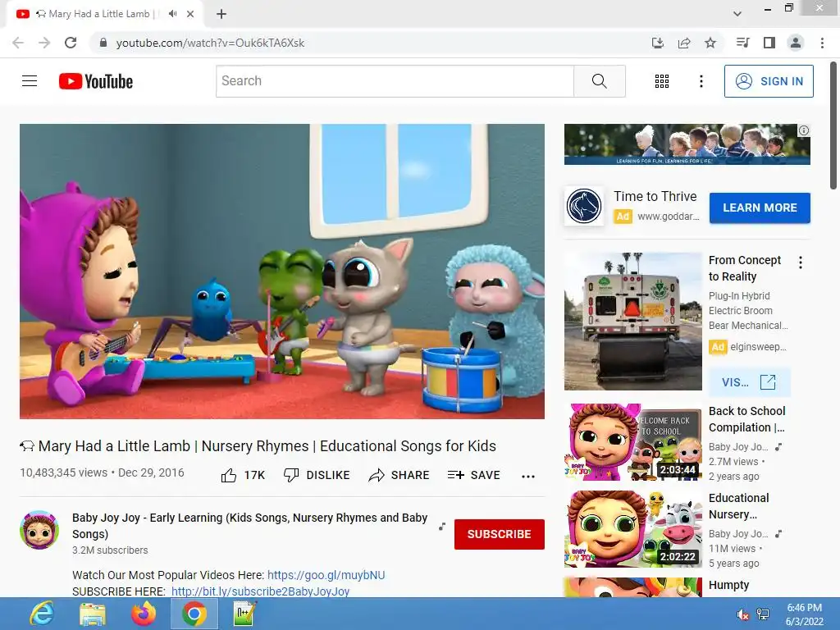Image resolution: width=840 pixels, height=630 pixels.
Task: Go to YouTube home via logo
Action: click(x=96, y=81)
